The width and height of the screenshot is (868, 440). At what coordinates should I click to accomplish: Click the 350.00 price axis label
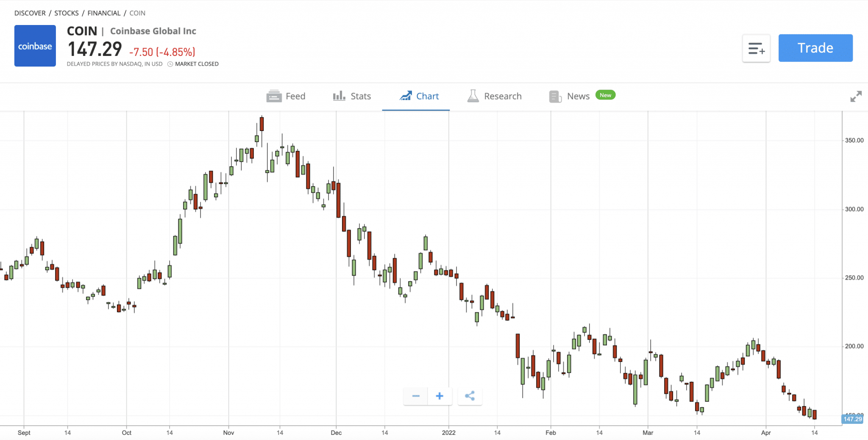tap(854, 140)
